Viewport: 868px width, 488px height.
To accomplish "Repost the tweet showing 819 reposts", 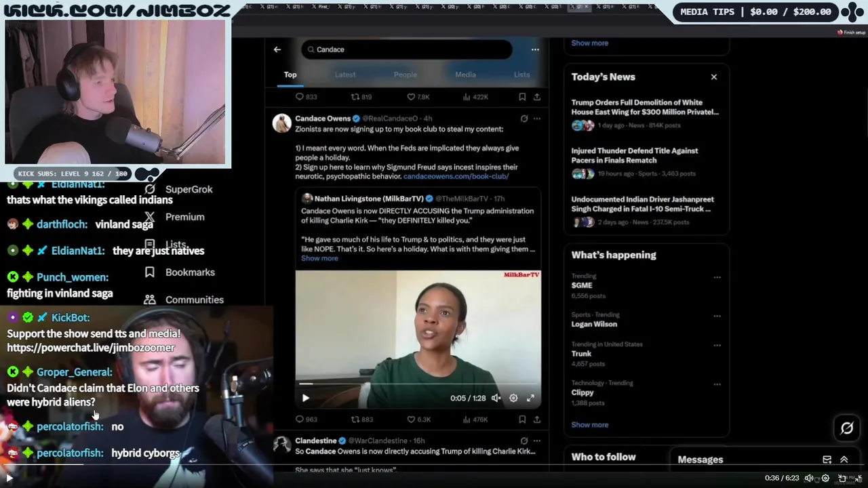I will tap(361, 97).
